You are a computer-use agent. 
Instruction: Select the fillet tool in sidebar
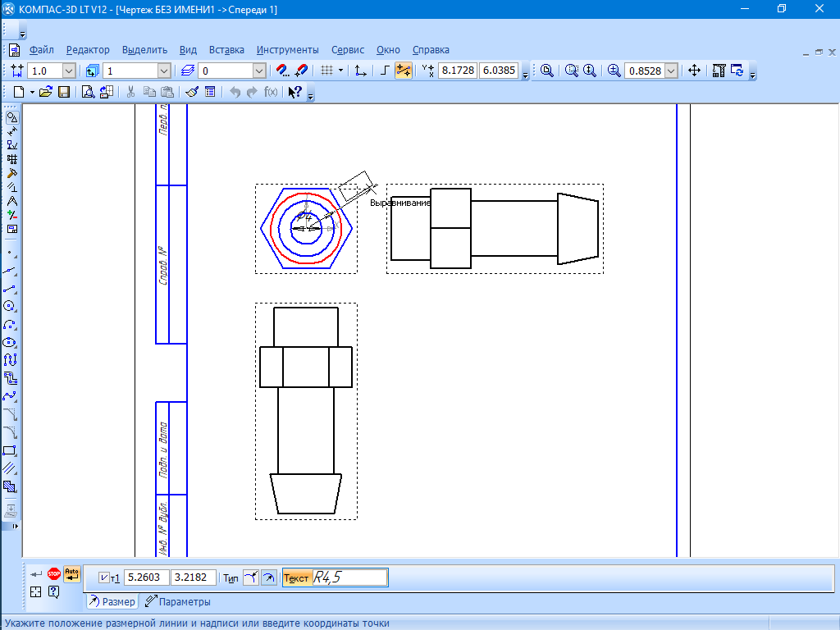click(10, 432)
